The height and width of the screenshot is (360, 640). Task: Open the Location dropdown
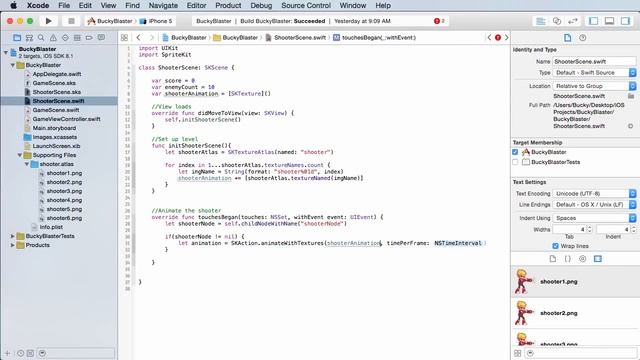click(594, 86)
